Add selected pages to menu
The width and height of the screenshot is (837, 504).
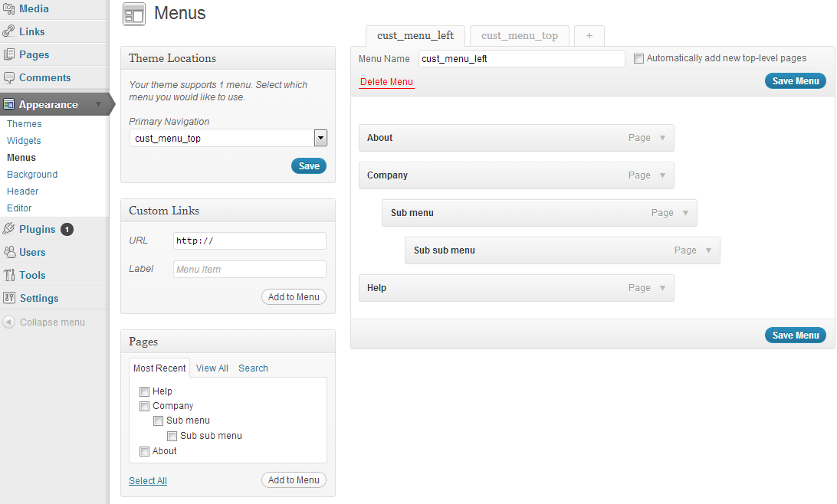click(x=294, y=480)
